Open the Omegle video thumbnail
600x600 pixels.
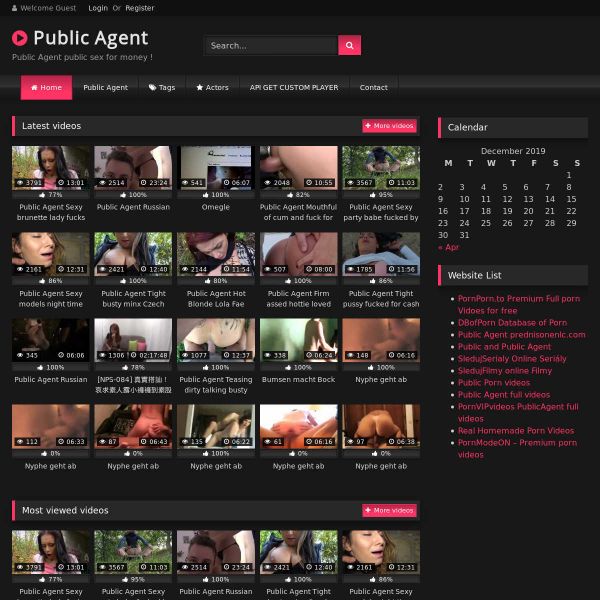(215, 168)
